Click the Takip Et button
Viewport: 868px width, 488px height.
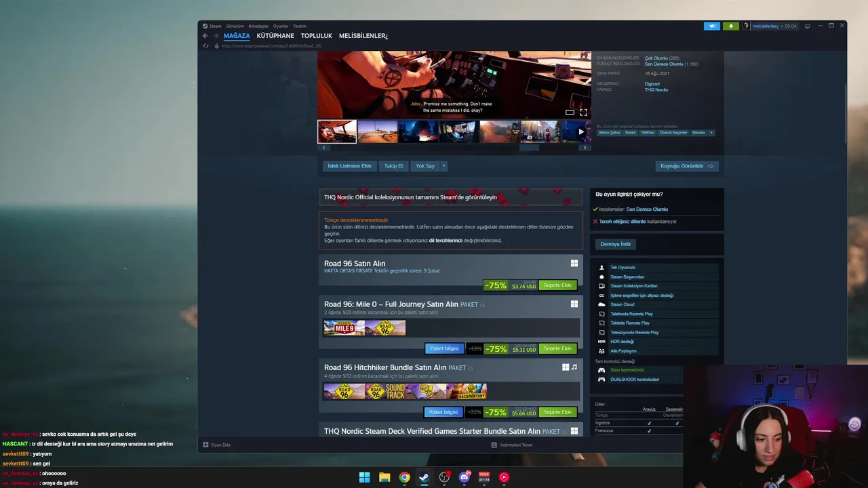coord(393,166)
